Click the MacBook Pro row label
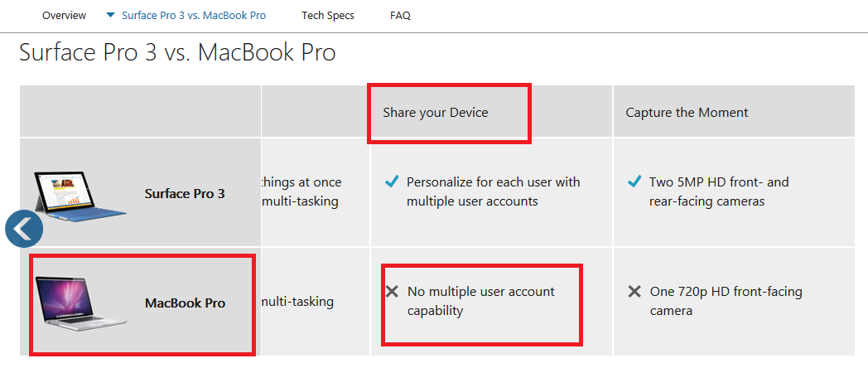Screen dimensions: 868x373 pyautogui.click(x=185, y=303)
